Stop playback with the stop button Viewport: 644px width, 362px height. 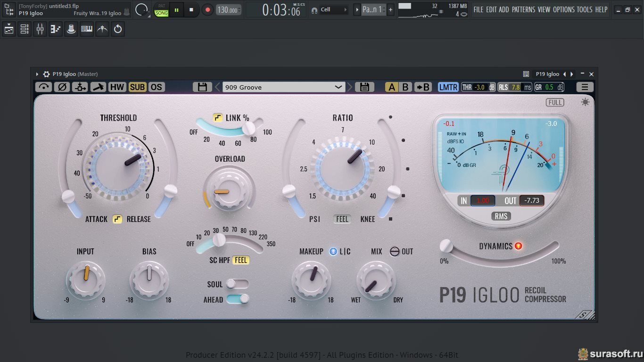click(191, 9)
